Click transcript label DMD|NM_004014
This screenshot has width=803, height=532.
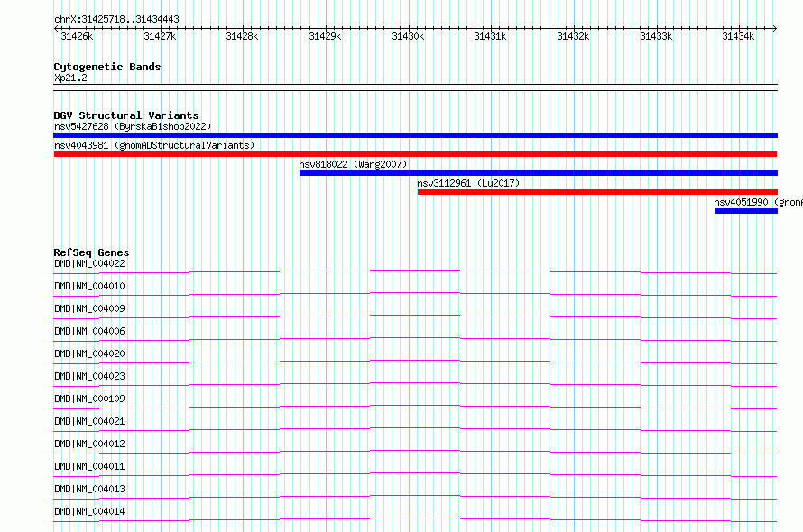click(89, 511)
